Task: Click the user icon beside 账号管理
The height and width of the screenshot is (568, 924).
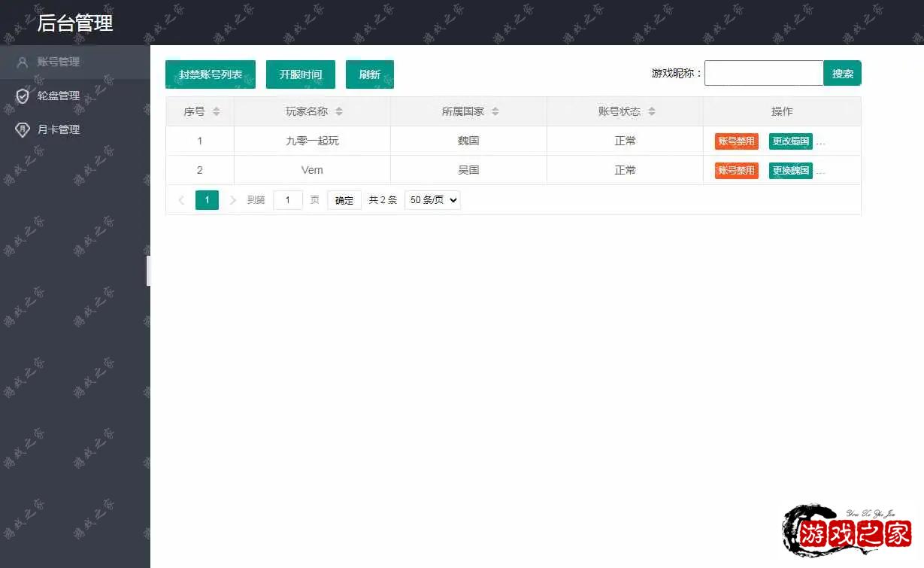Action: (x=23, y=62)
